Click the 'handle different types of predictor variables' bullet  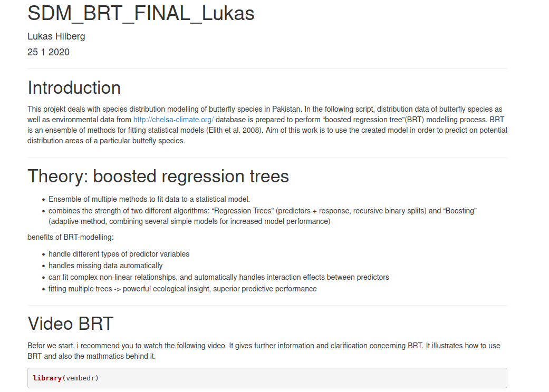click(x=119, y=254)
